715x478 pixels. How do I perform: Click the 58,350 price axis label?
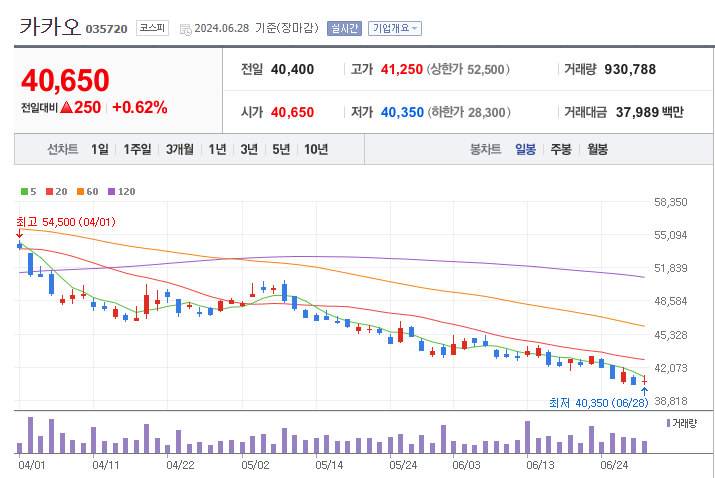(670, 202)
